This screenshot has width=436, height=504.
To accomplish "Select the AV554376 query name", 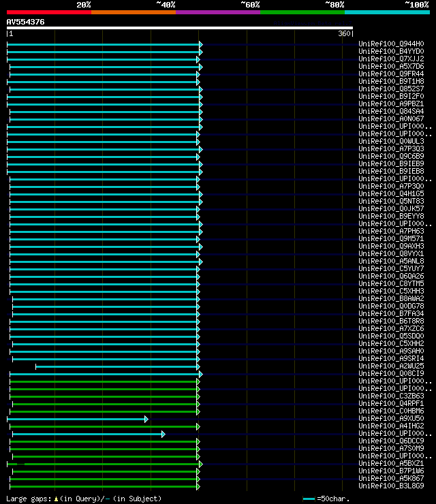I will tap(25, 22).
